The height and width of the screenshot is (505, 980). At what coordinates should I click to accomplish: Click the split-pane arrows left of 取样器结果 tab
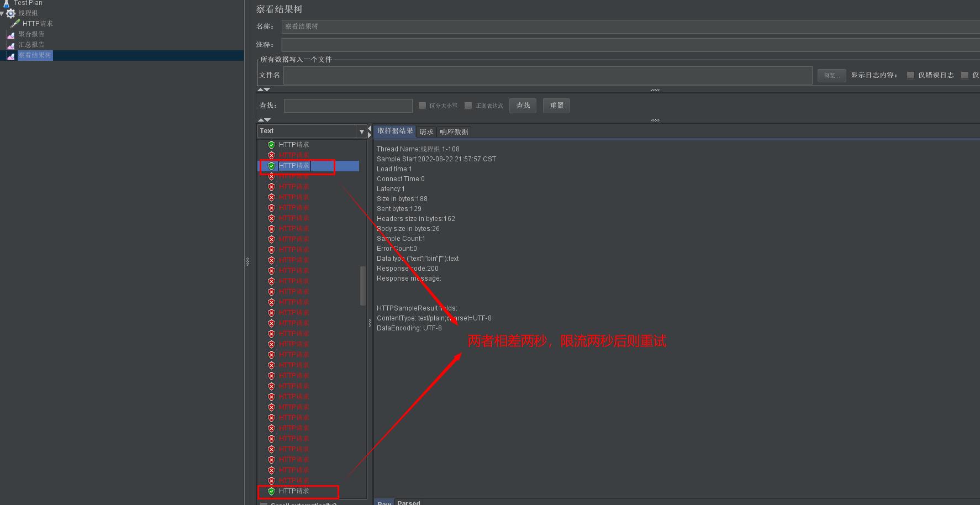coord(370,131)
